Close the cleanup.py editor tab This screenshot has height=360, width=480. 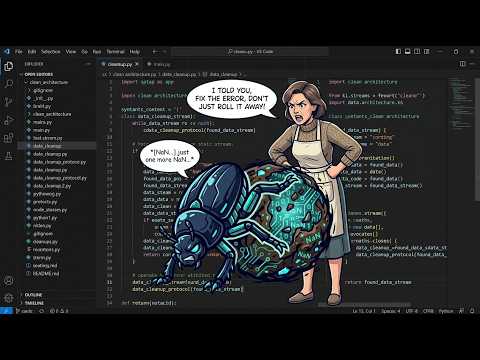tap(137, 64)
